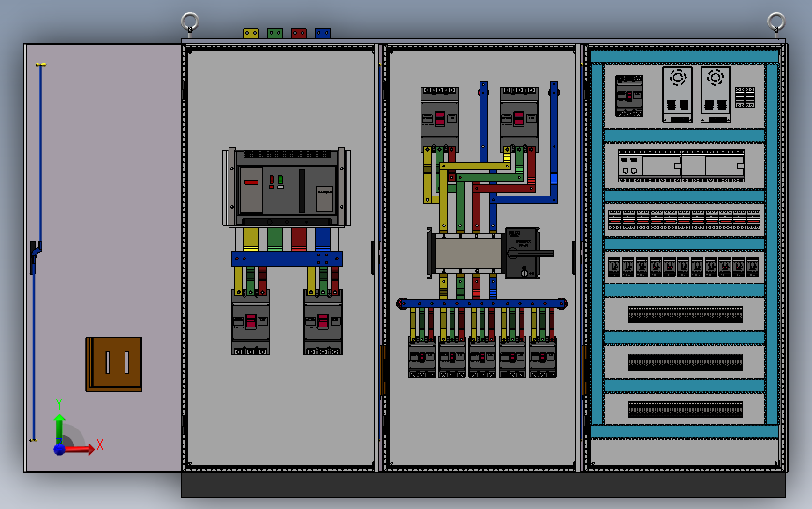The width and height of the screenshot is (812, 509).
Task: Select the black rotary changeover switch handle
Action: coord(529,253)
